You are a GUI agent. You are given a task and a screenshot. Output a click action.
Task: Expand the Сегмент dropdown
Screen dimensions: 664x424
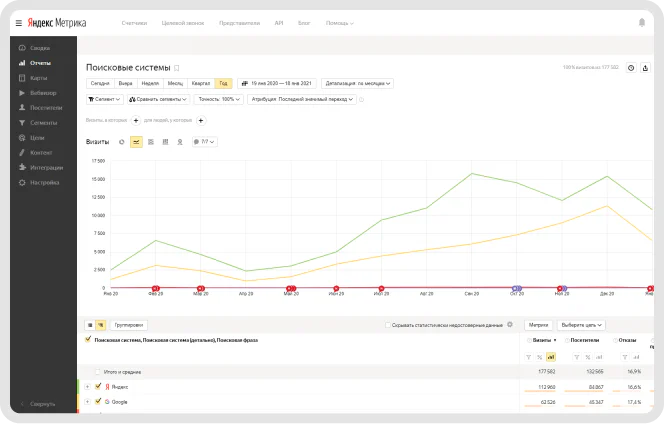coord(104,99)
